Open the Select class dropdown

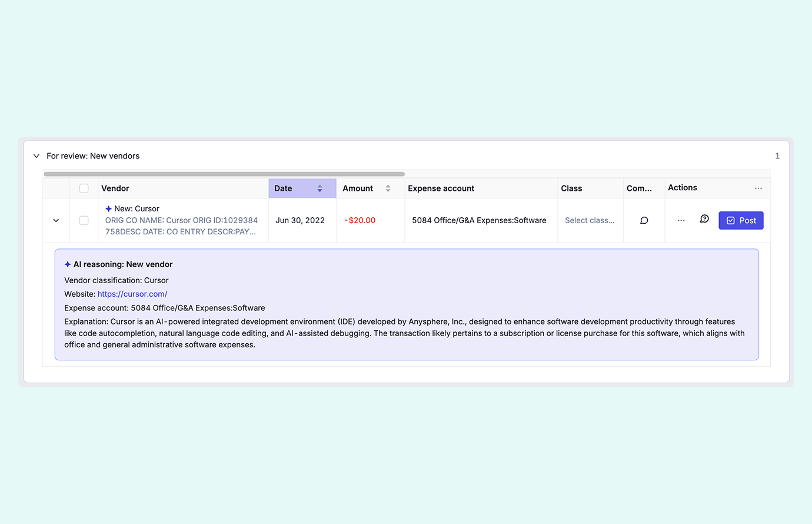[x=589, y=220]
